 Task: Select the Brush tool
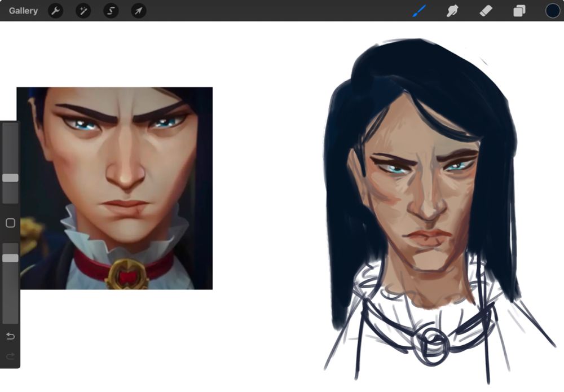(419, 11)
